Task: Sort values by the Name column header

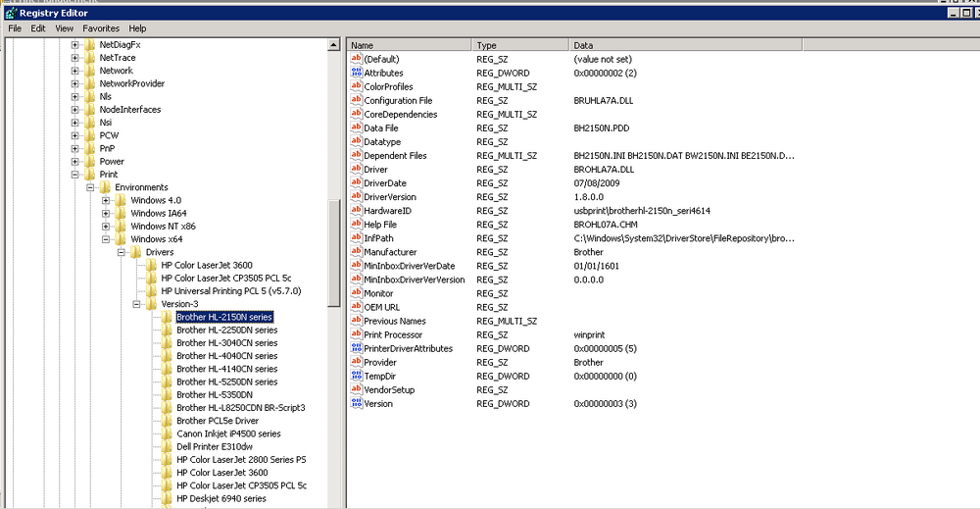Action: pyautogui.click(x=409, y=45)
